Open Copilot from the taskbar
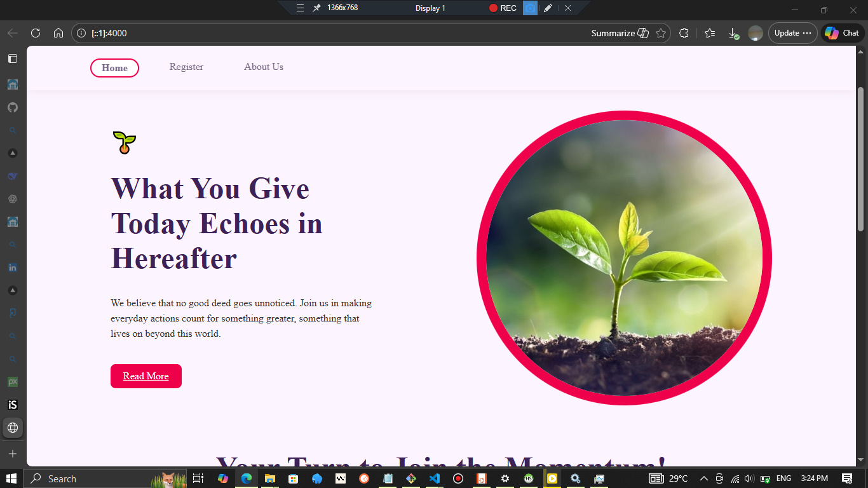Screen dimensions: 868x488 223,478
